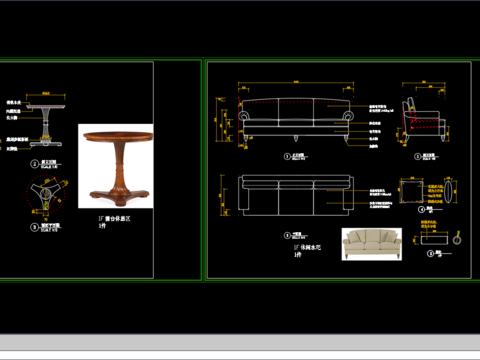Click the sofa side view top dimension line
The width and height of the screenshot is (480, 360).
click(424, 83)
